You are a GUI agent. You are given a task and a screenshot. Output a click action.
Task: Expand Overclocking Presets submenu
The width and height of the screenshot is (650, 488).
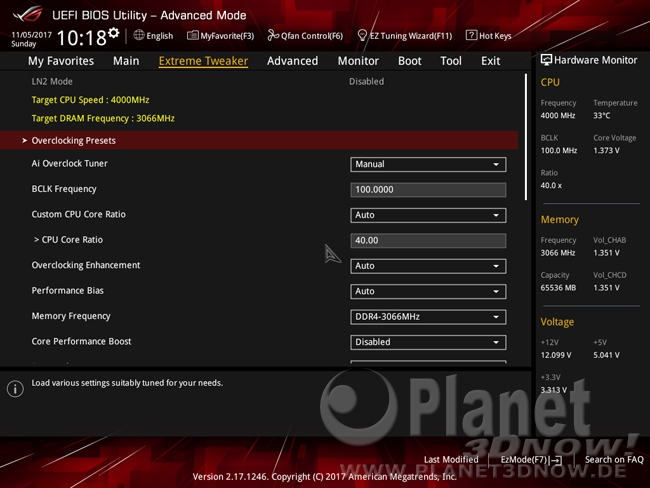(259, 140)
